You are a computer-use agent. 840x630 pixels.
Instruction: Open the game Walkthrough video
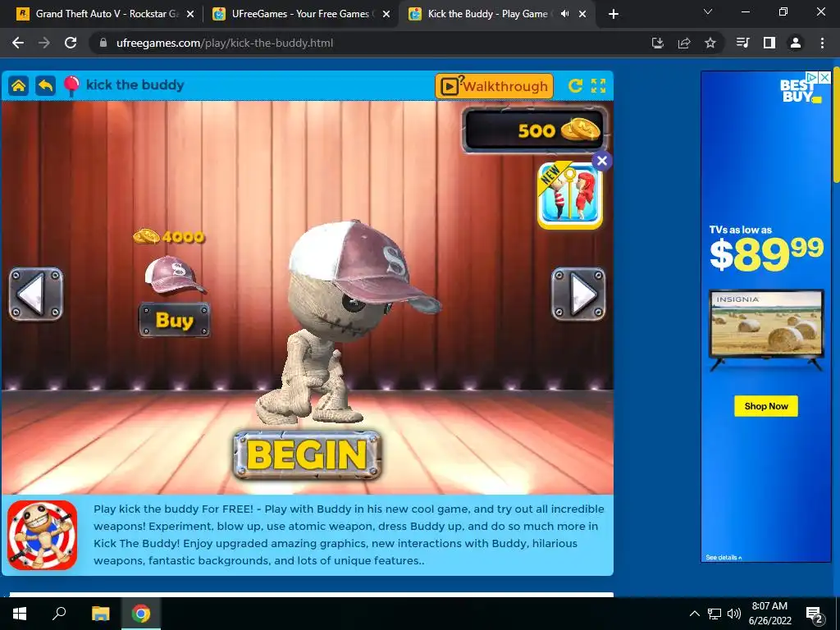(x=494, y=85)
